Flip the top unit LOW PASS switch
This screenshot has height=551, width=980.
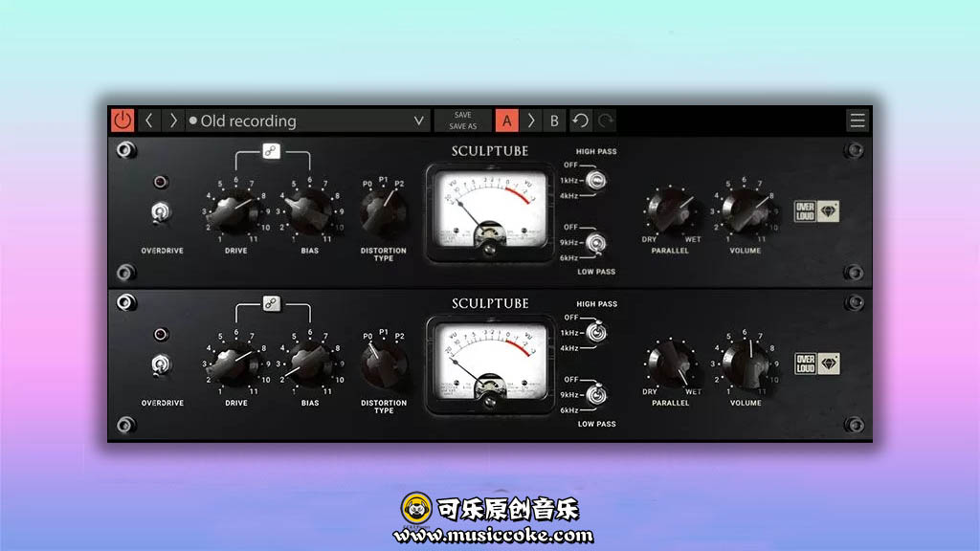pos(595,243)
